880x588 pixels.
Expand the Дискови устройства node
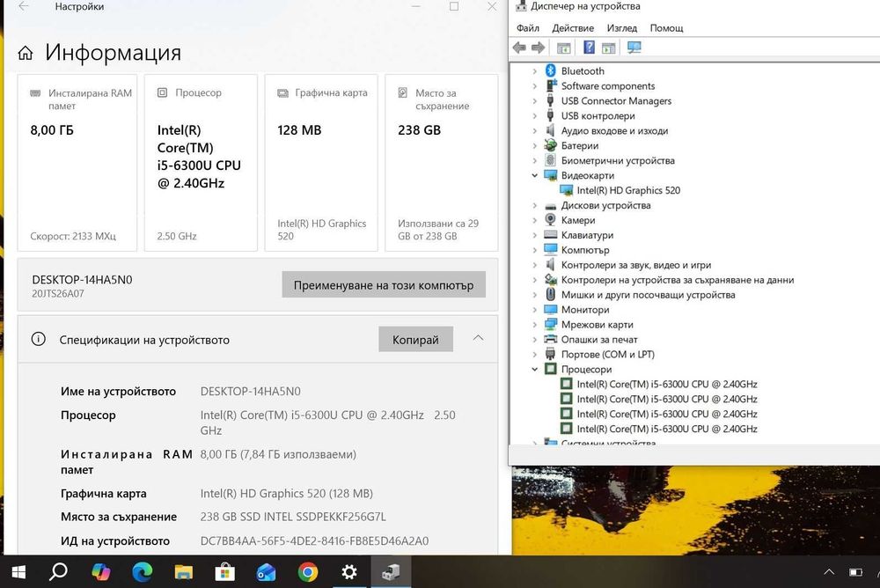coord(535,206)
